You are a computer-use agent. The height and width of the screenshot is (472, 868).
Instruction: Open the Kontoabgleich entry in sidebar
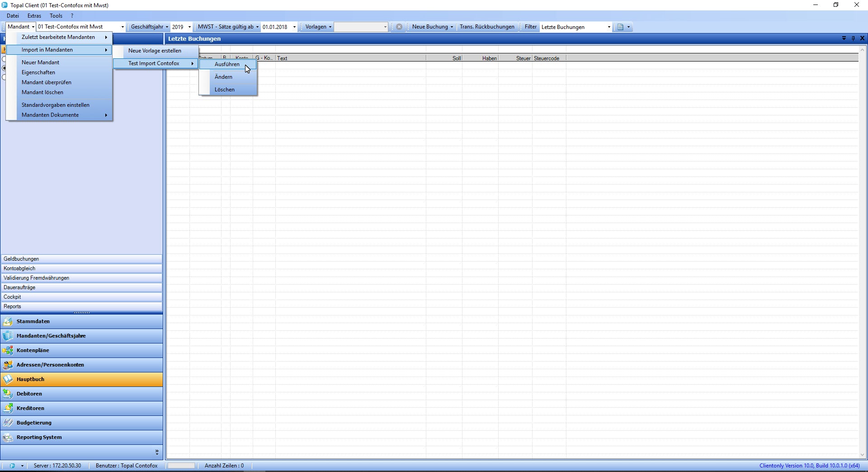tap(19, 268)
